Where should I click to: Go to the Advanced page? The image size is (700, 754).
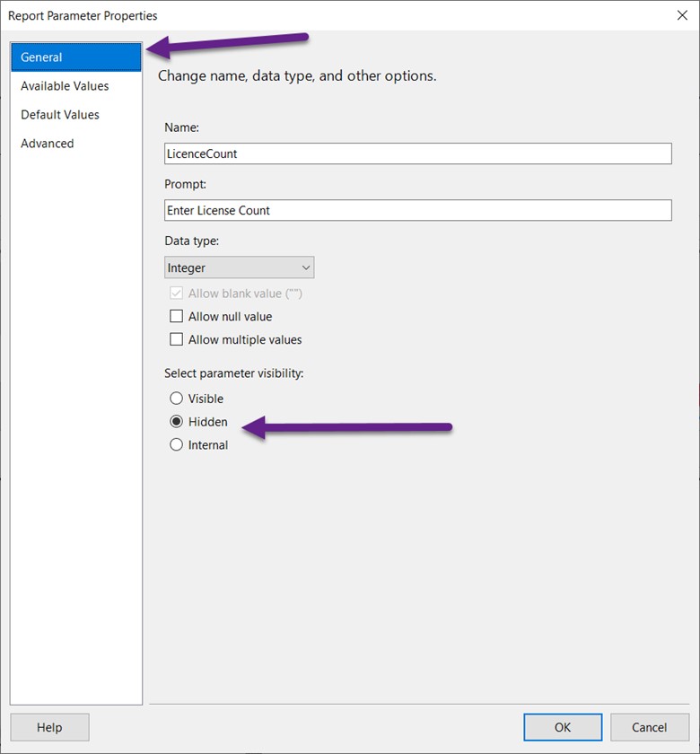[48, 144]
